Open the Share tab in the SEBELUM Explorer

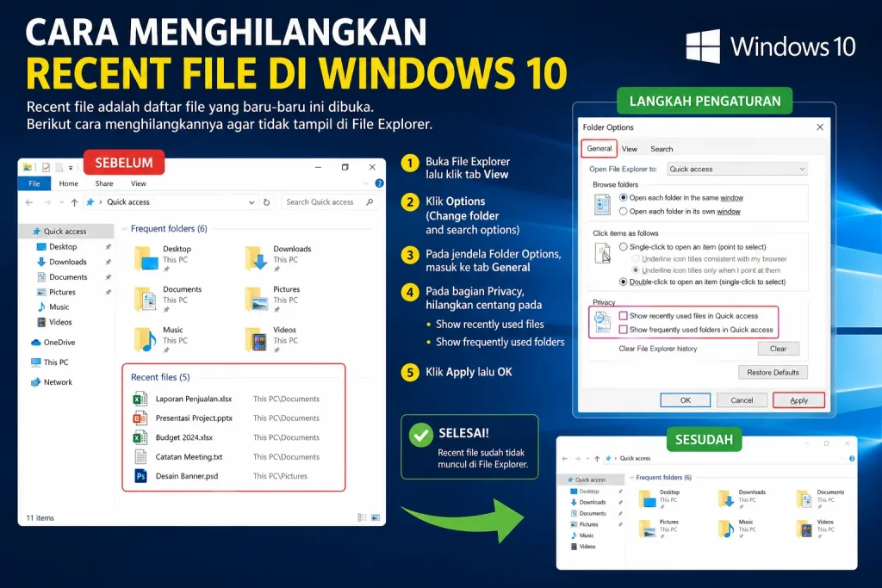tap(104, 183)
